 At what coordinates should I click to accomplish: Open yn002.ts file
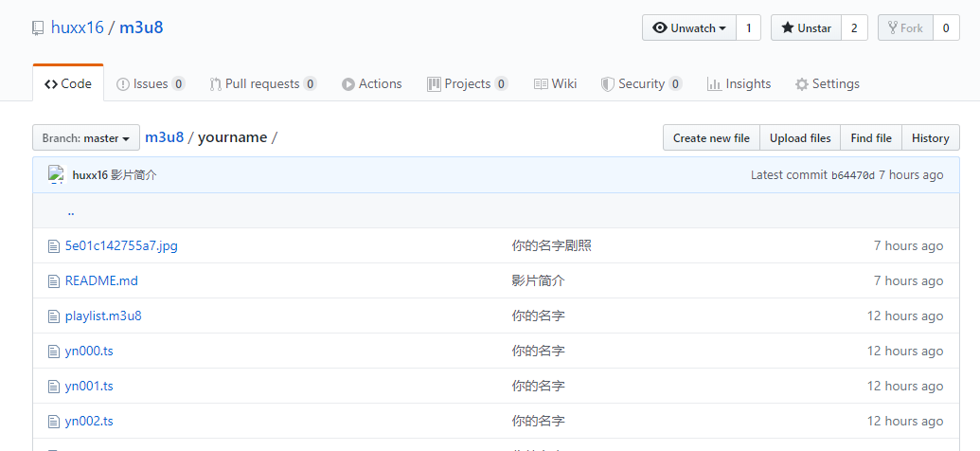click(89, 421)
